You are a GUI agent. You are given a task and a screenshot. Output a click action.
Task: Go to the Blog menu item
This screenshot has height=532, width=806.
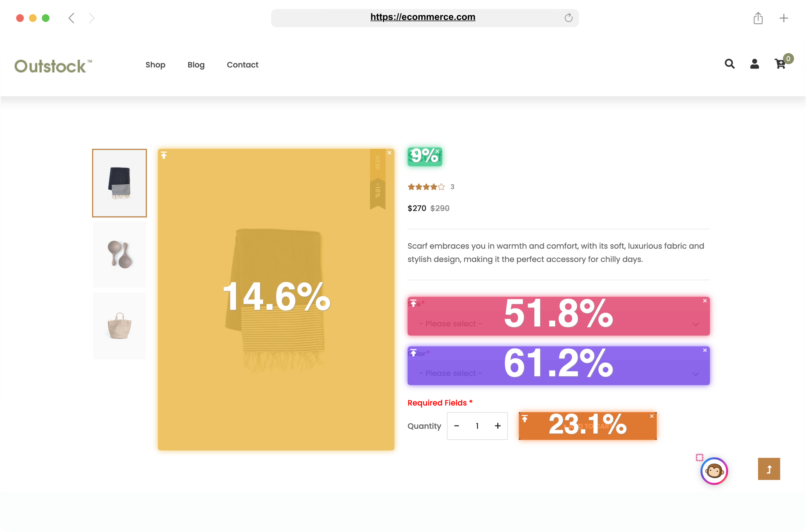tap(196, 65)
